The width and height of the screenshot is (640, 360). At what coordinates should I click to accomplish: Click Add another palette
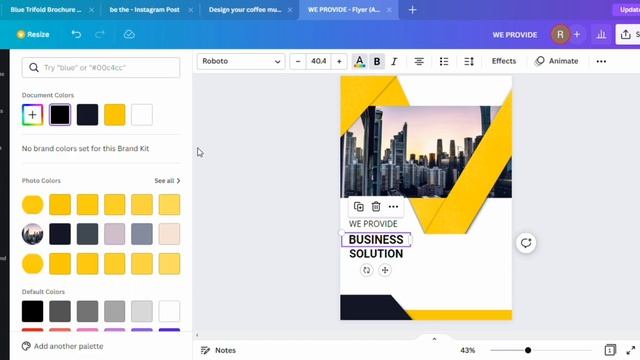(x=63, y=346)
